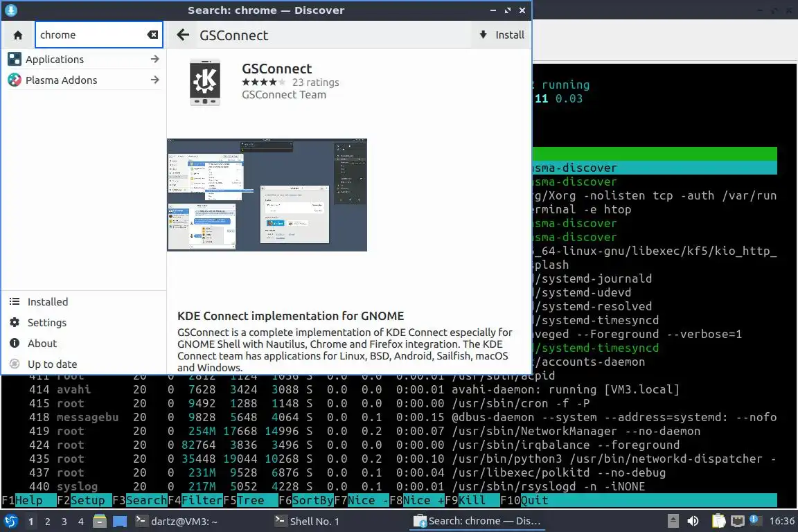Select the polkitd process row
Viewport: 798px width, 532px height.
coord(389,472)
